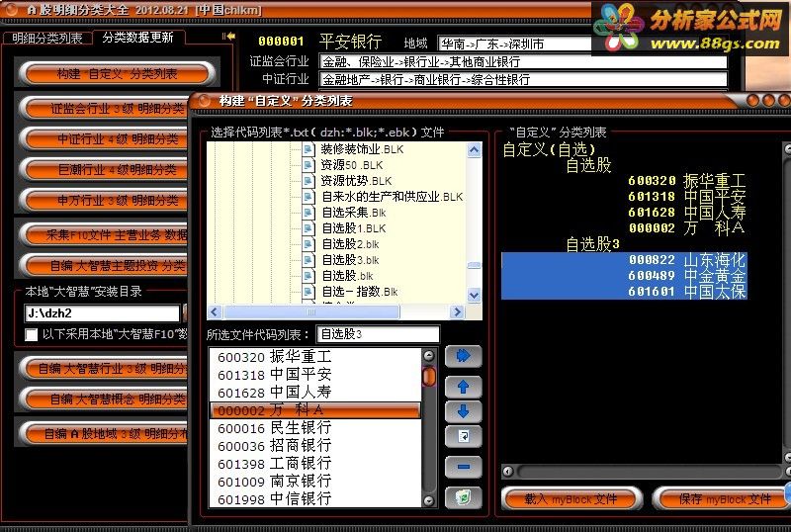
Task: Switch to the 明细分类列表 tab
Action: click(x=46, y=38)
